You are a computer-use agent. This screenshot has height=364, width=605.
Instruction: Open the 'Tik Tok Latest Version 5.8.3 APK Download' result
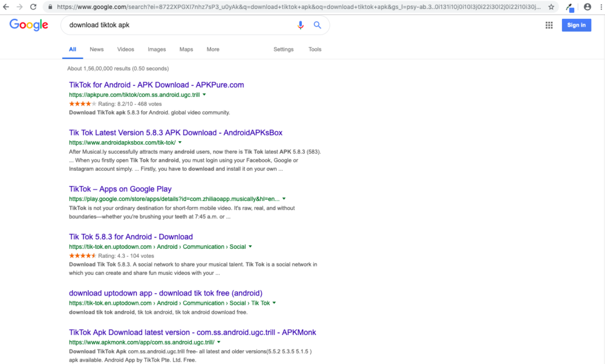coord(175,133)
